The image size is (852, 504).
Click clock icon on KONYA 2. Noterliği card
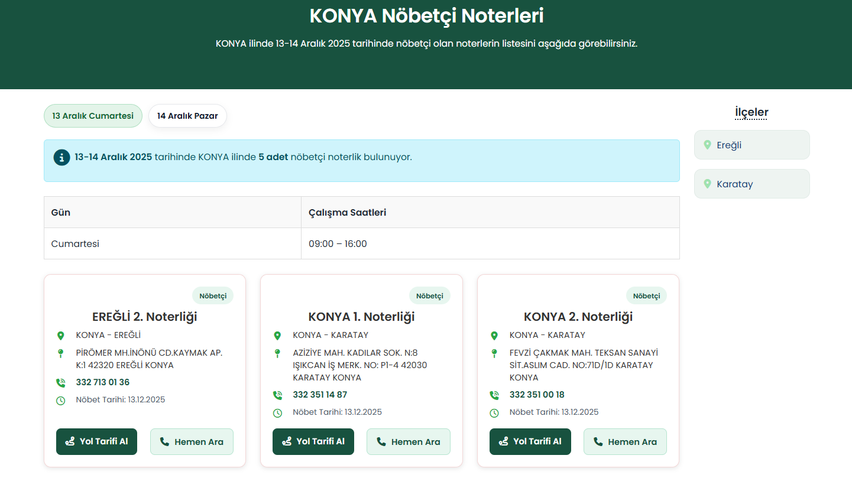click(x=494, y=413)
